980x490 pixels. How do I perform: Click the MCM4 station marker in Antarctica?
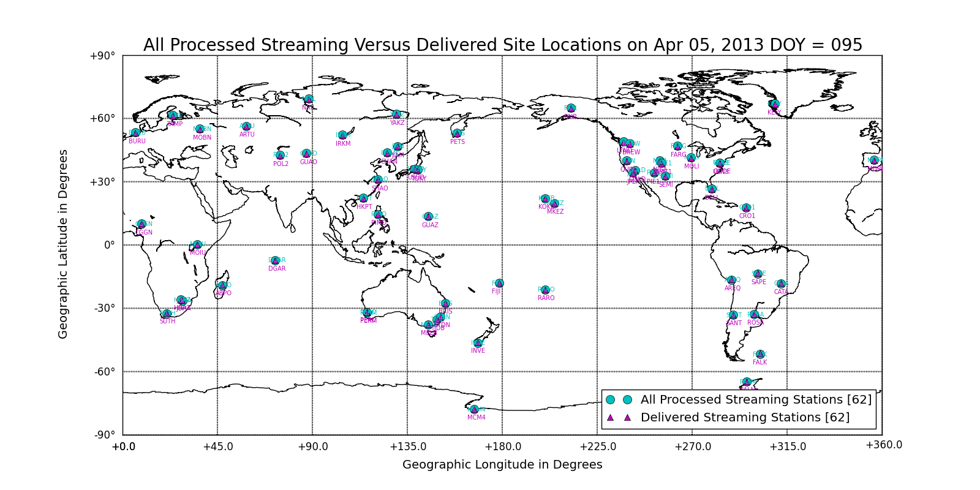(x=474, y=409)
